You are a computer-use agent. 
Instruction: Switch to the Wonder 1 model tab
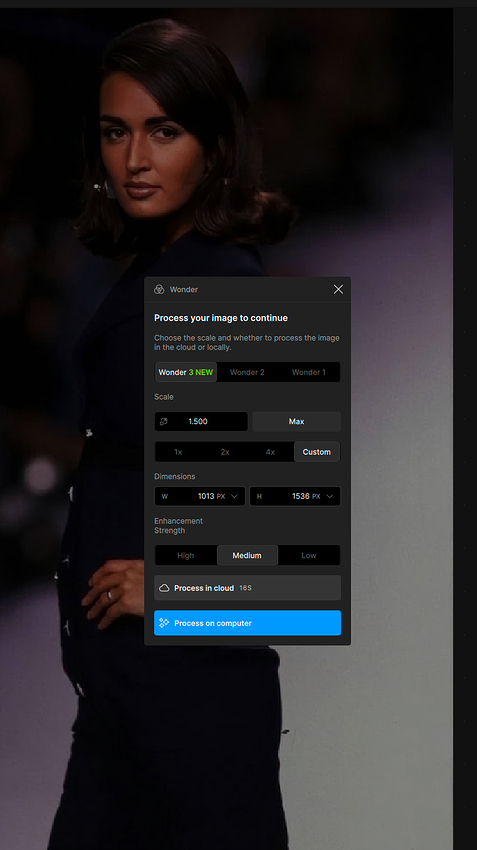tap(308, 372)
